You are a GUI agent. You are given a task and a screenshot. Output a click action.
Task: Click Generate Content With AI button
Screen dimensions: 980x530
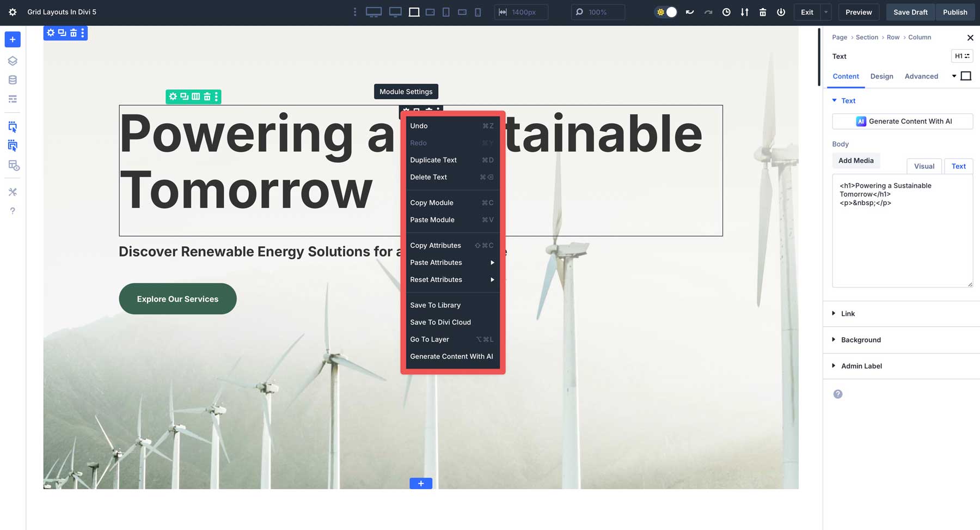pyautogui.click(x=902, y=121)
